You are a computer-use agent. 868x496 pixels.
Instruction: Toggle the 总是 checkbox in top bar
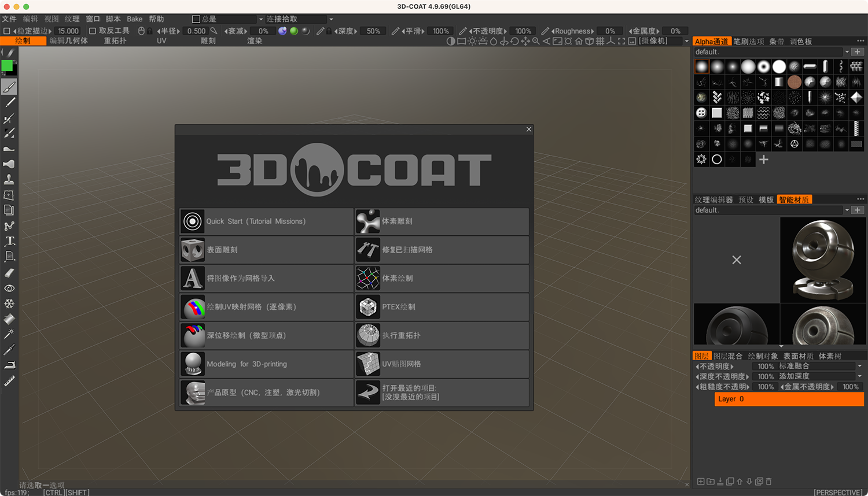tap(196, 18)
